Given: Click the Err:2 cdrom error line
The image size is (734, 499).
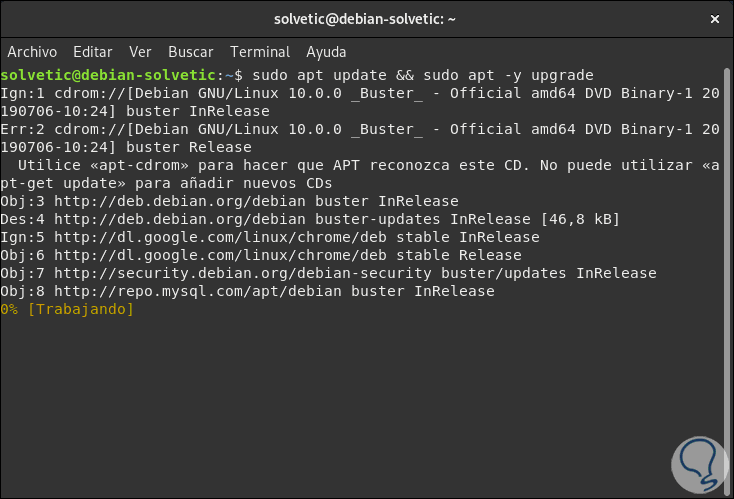Looking at the screenshot, I should pos(360,129).
